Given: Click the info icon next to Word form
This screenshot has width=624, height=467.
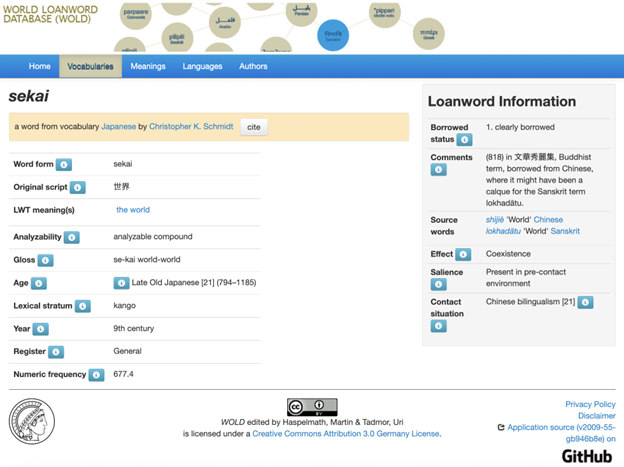Looking at the screenshot, I should 64,164.
